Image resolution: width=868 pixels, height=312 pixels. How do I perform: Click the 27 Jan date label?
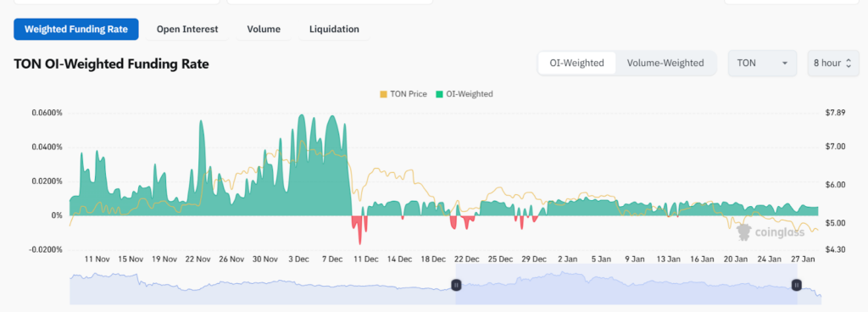click(803, 259)
